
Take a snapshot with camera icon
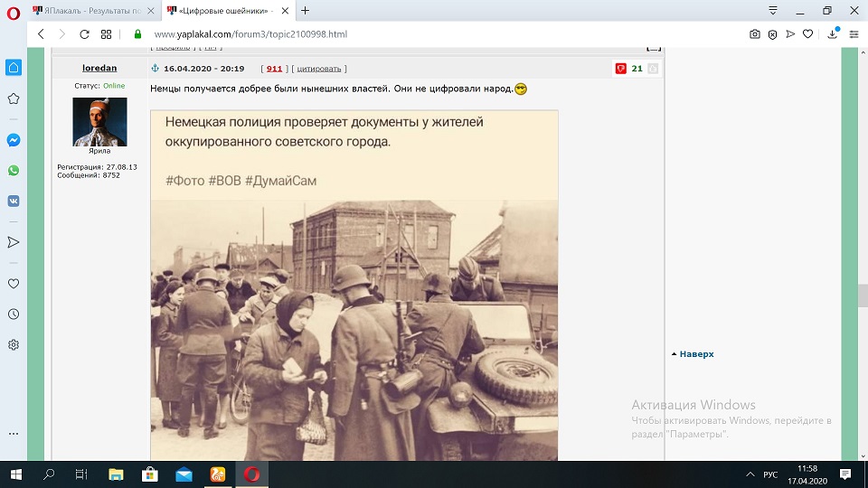click(754, 34)
